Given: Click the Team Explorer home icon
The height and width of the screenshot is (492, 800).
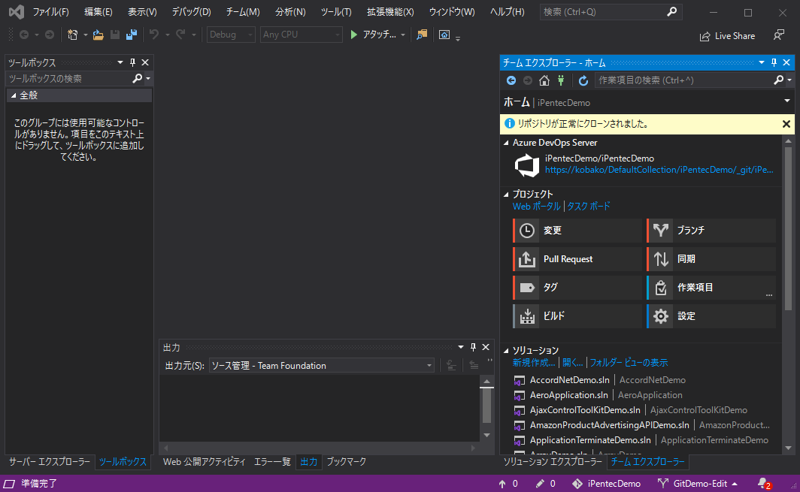Looking at the screenshot, I should [x=544, y=81].
